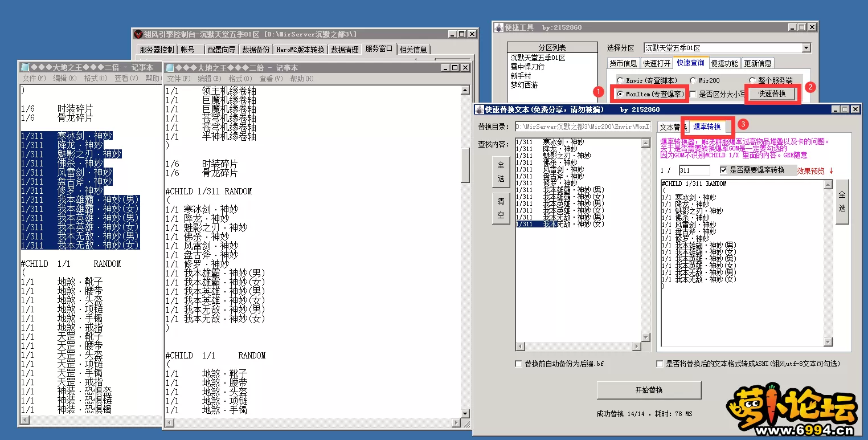
Task: Click 全选 button beside the 查找内容 list
Action: pos(501,172)
